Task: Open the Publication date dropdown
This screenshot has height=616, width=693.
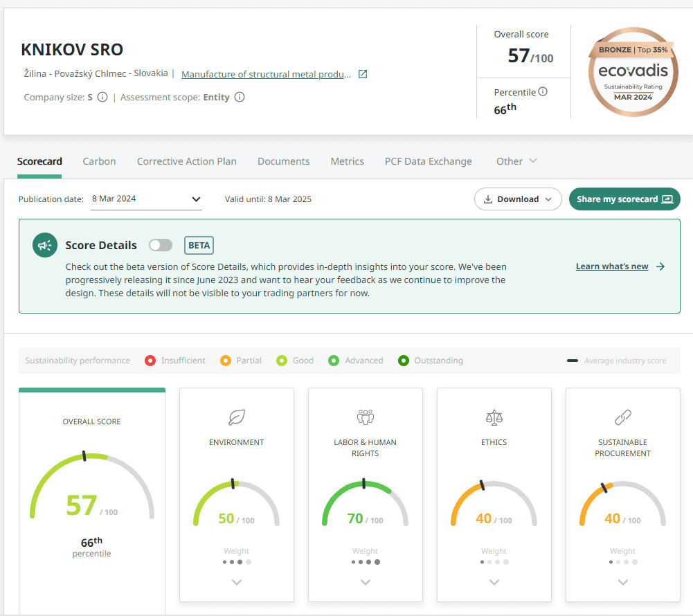Action: pyautogui.click(x=146, y=199)
